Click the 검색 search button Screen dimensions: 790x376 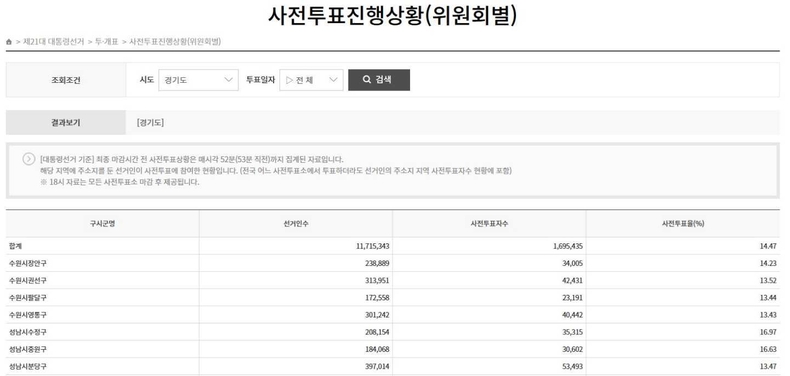click(379, 80)
